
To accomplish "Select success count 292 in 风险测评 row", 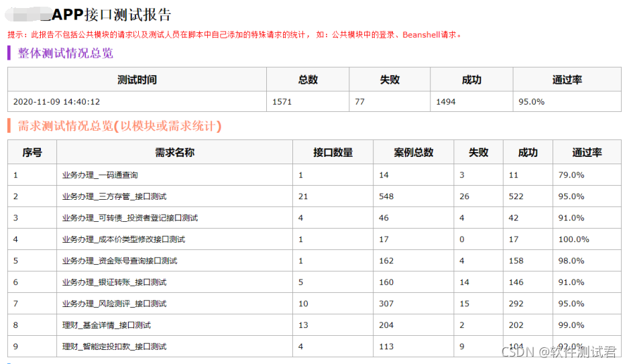I will coord(516,304).
